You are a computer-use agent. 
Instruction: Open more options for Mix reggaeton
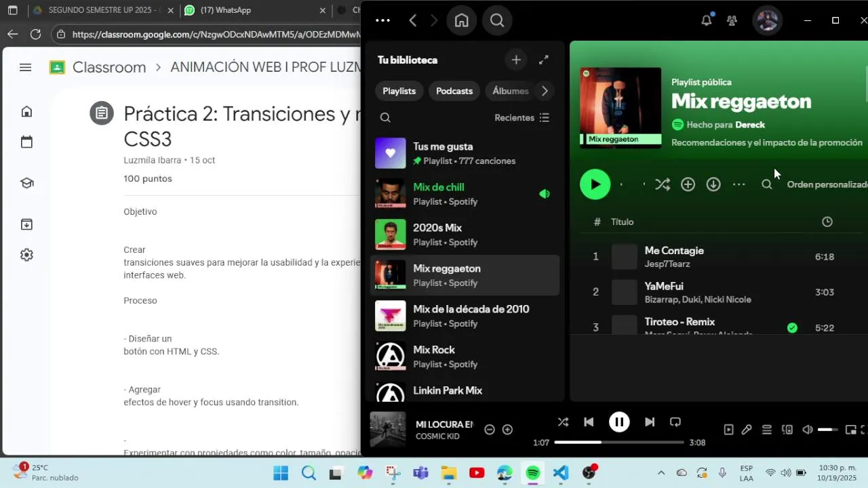click(x=739, y=184)
